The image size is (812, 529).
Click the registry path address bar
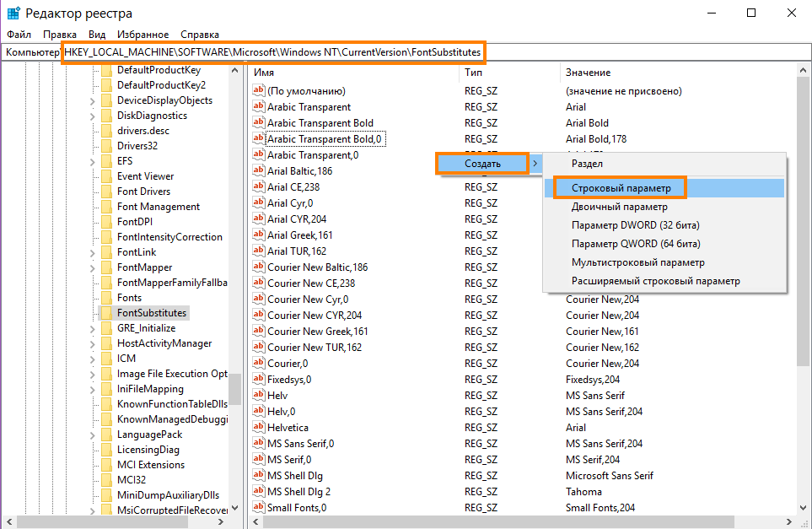click(406, 51)
